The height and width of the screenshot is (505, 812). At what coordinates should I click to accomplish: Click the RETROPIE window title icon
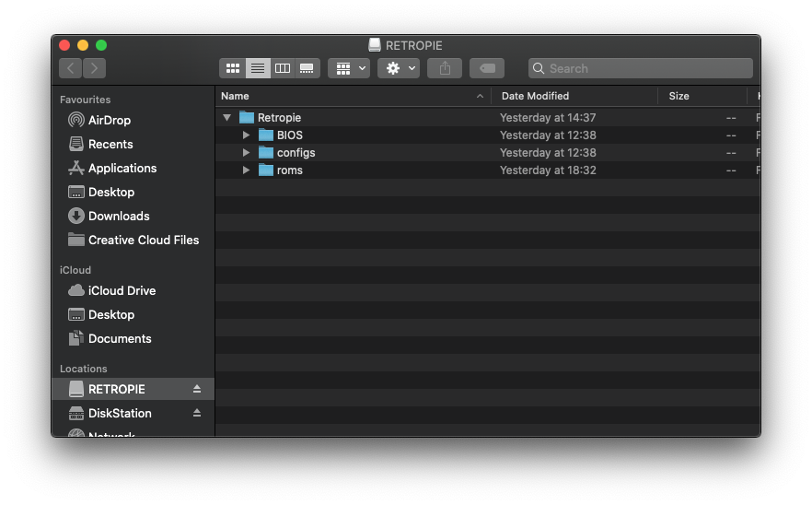click(375, 45)
